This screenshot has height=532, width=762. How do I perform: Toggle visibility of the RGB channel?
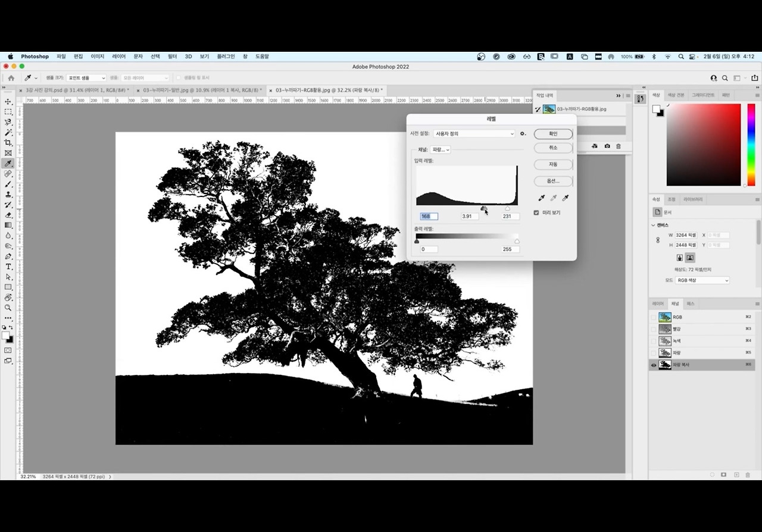654,317
